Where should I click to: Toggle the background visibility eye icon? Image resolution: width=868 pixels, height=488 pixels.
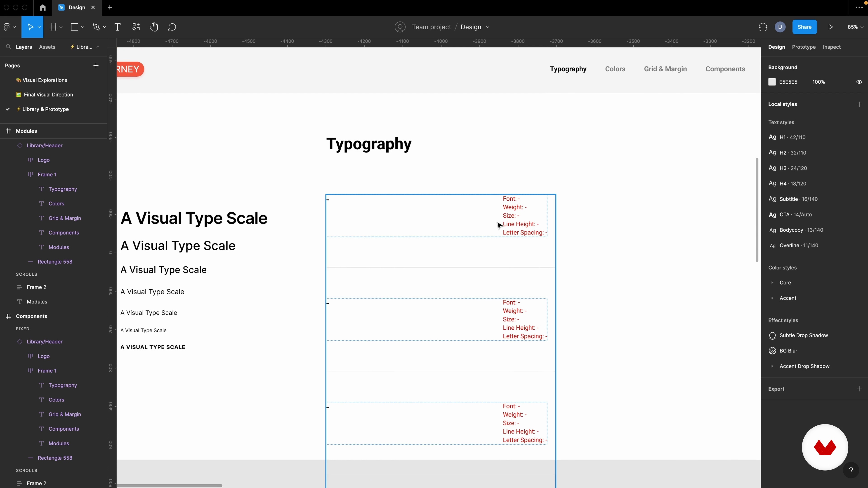[859, 82]
